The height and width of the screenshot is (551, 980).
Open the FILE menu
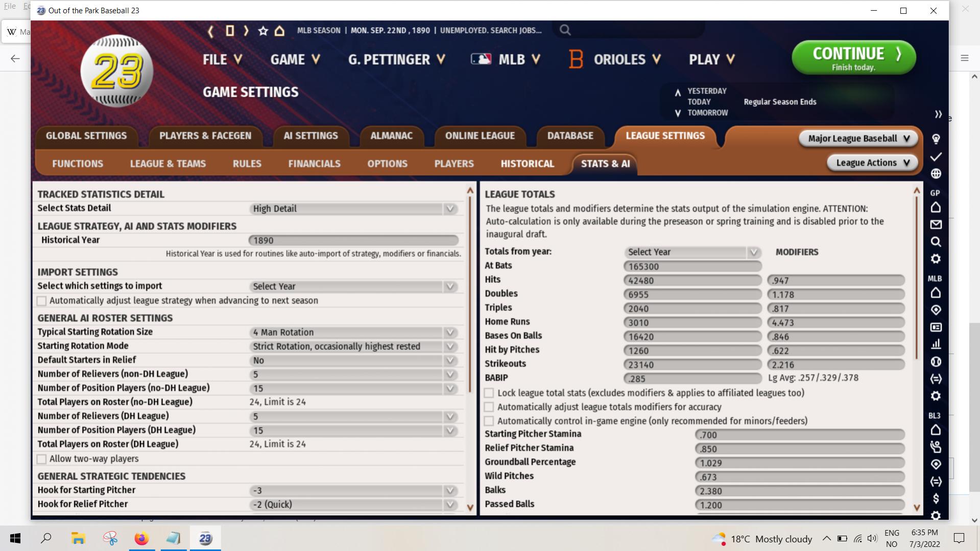[x=223, y=60]
